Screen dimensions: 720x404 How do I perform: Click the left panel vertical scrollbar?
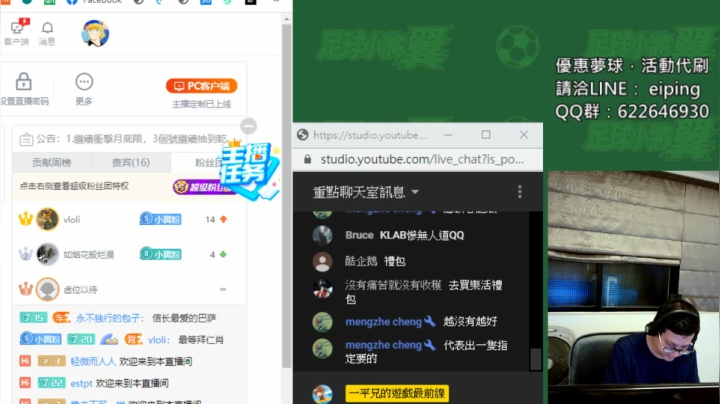(287, 195)
